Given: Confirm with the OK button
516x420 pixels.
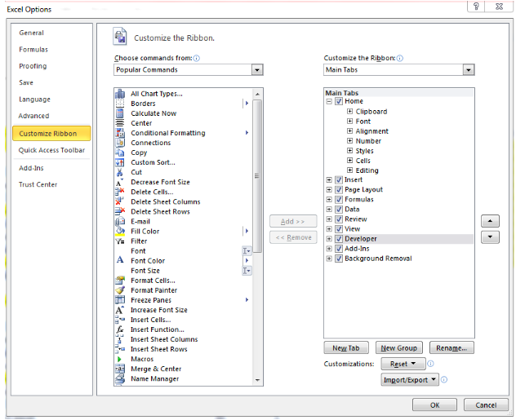Looking at the screenshot, I should pos(434,405).
